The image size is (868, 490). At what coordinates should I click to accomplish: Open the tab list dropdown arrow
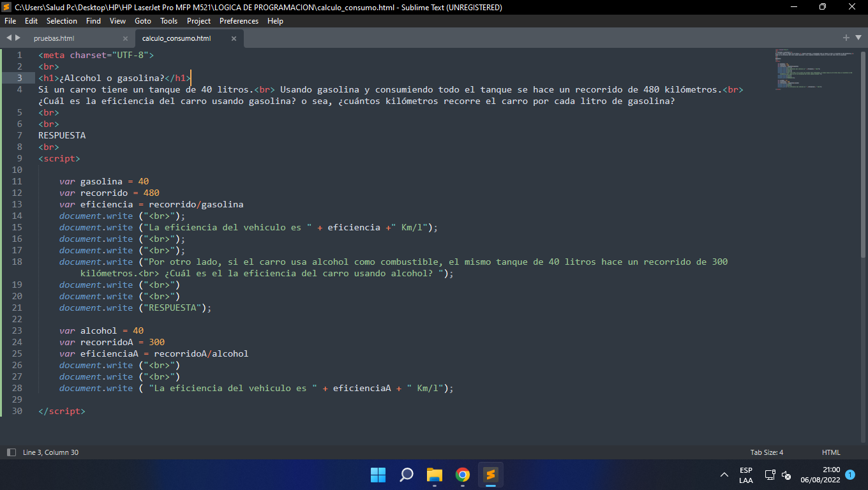tap(858, 38)
